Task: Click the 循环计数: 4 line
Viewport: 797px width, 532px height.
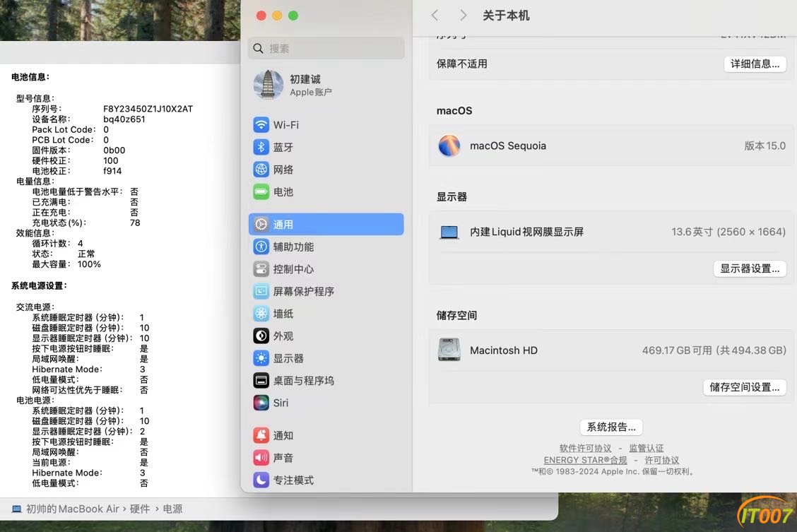Action: 57,243
